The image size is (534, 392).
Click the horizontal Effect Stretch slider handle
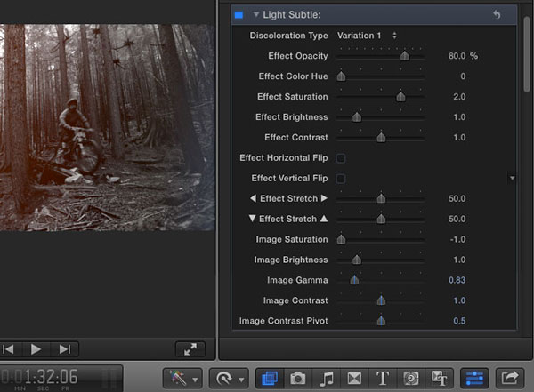[381, 198]
